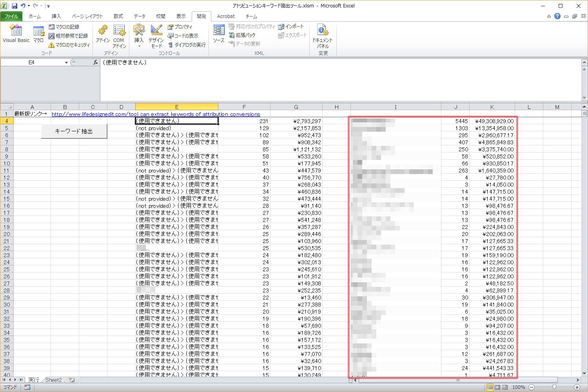This screenshot has height=392, width=588.
Task: Toggle デザインモード design mode
Action: [x=156, y=36]
